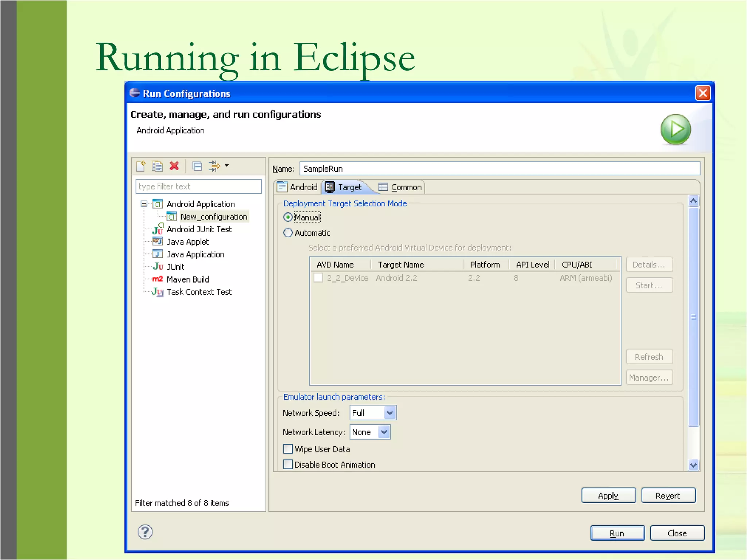Click the type filter text box

[198, 186]
